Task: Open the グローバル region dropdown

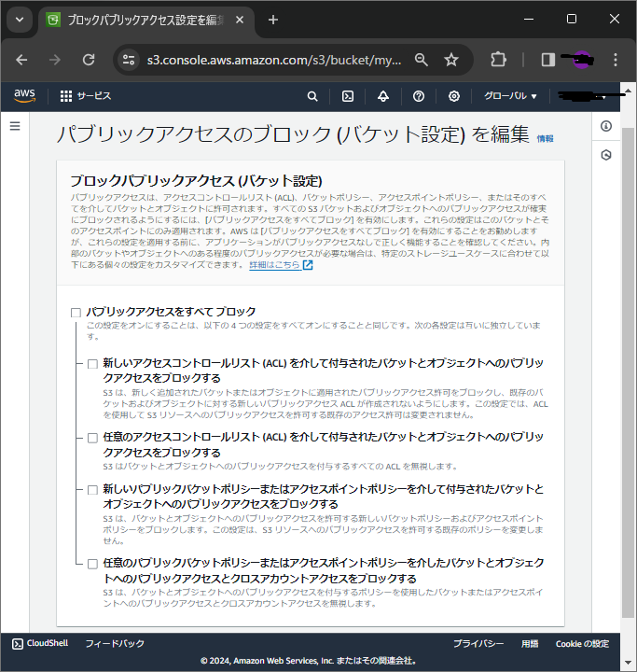Action: point(510,96)
